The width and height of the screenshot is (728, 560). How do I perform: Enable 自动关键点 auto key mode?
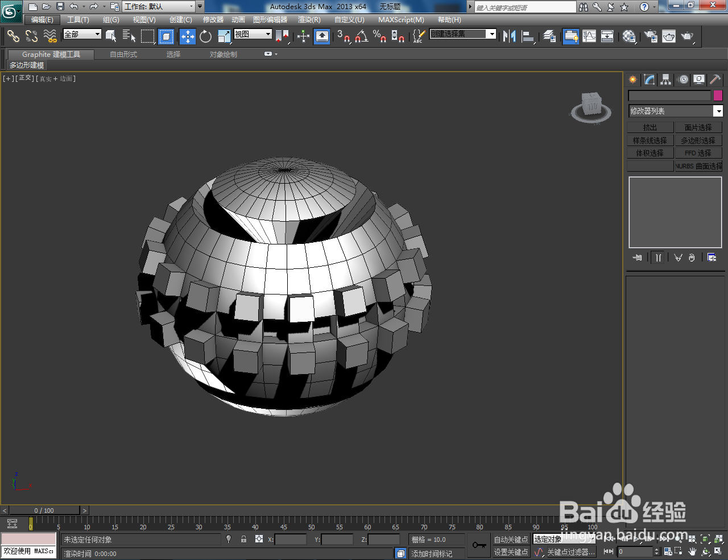coord(510,539)
